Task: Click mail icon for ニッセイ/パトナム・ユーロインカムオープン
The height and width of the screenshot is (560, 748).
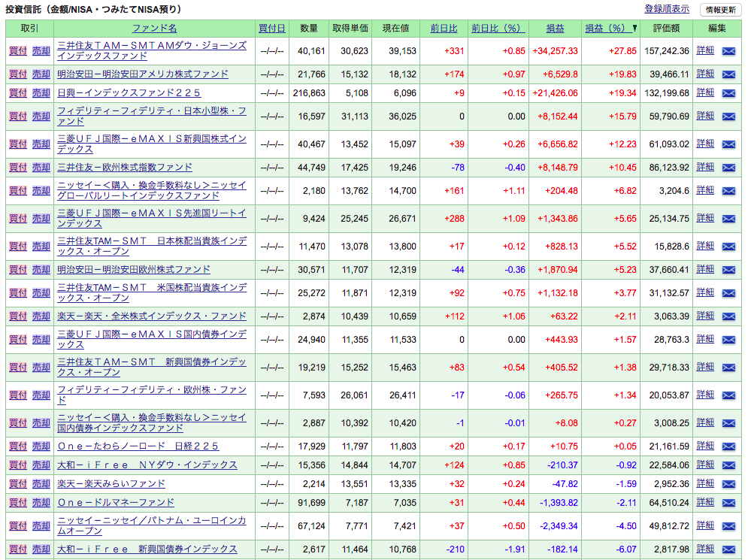Action: pos(728,526)
